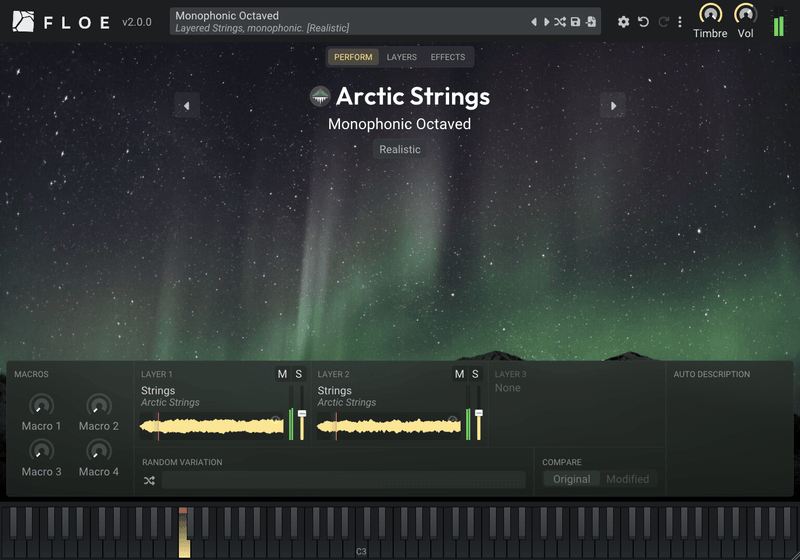Open the three-dot more options menu
The width and height of the screenshot is (800, 560).
tap(680, 22)
